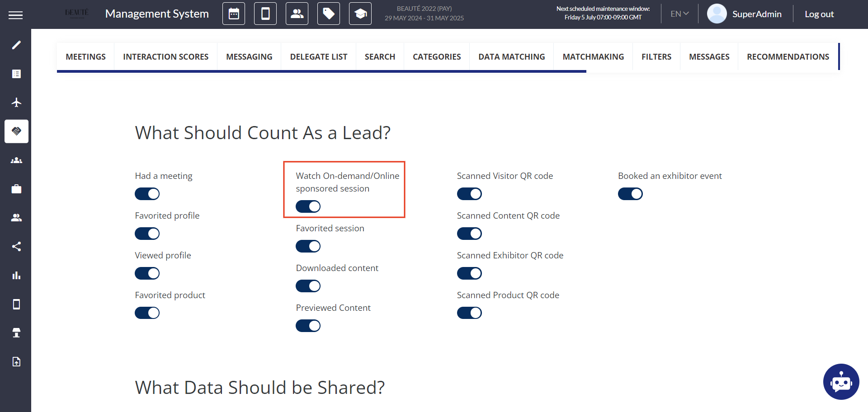Select the pencil edit sidebar icon

click(x=16, y=45)
